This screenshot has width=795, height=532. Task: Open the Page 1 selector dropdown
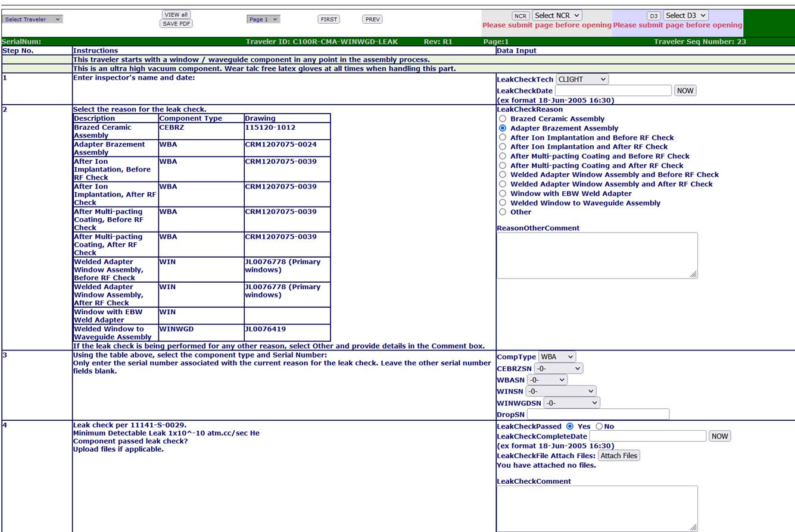(x=263, y=20)
